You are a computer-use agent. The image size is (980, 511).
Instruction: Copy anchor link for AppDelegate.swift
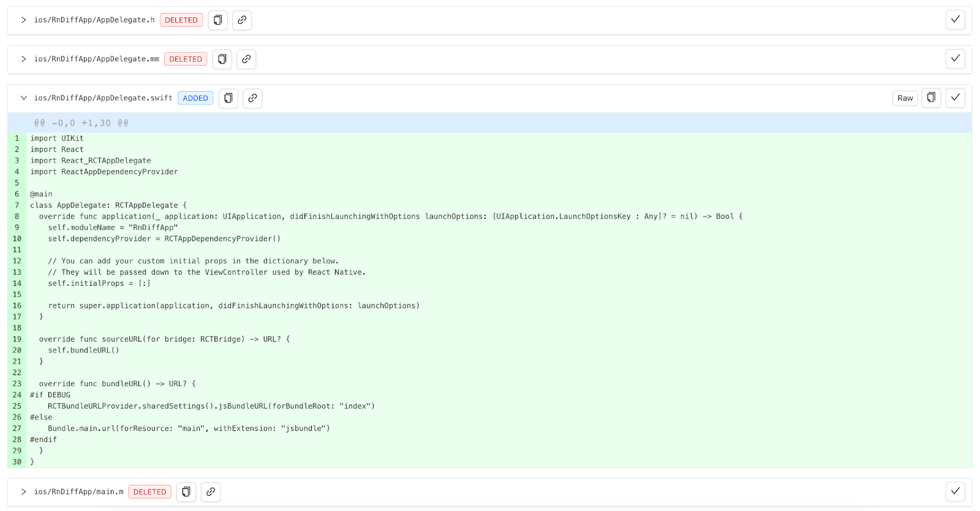click(252, 99)
